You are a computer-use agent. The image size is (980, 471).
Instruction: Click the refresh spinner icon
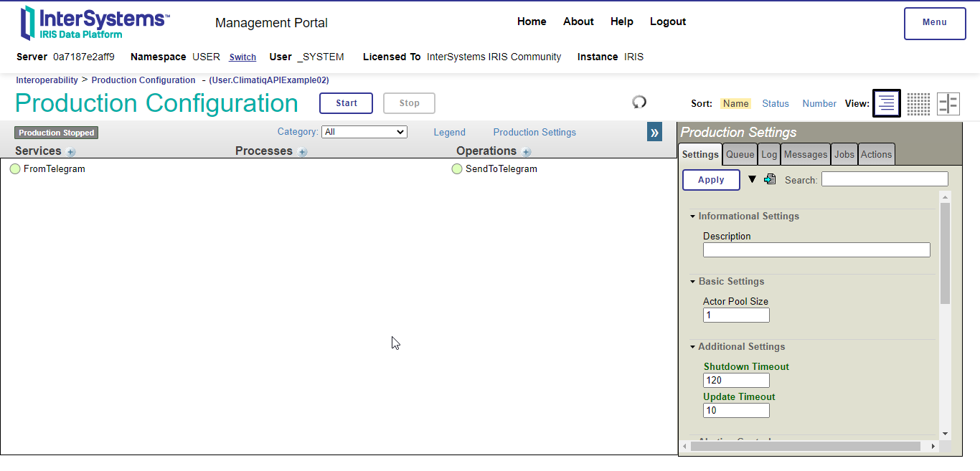tap(639, 103)
